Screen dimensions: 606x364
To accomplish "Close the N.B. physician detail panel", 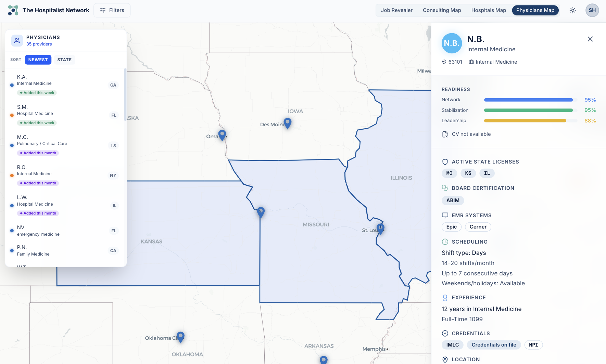I will point(590,39).
